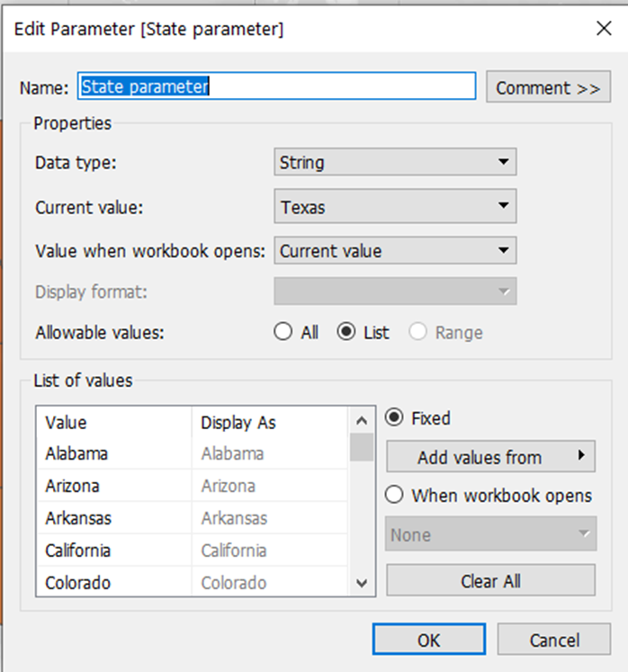This screenshot has height=672, width=628.
Task: Click the Cancel button
Action: click(x=554, y=640)
